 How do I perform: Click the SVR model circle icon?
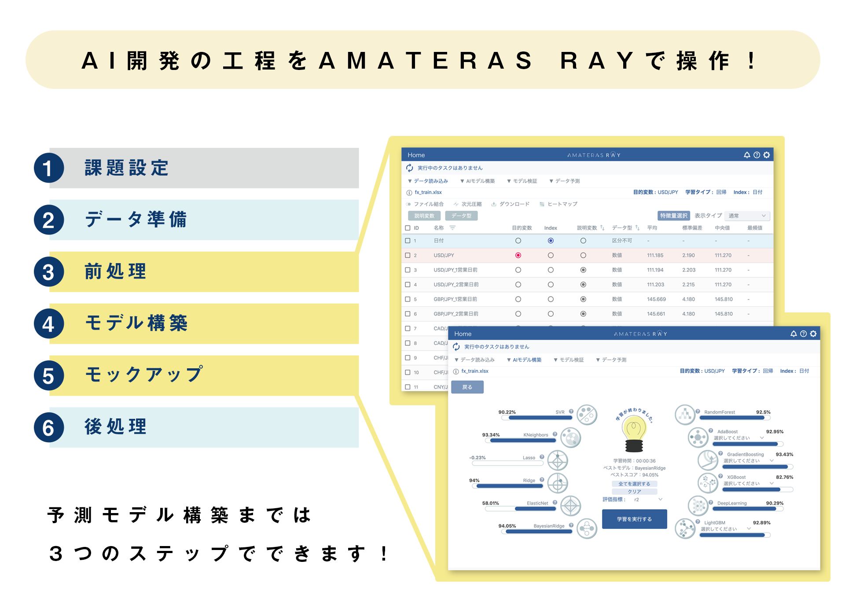coord(587,415)
